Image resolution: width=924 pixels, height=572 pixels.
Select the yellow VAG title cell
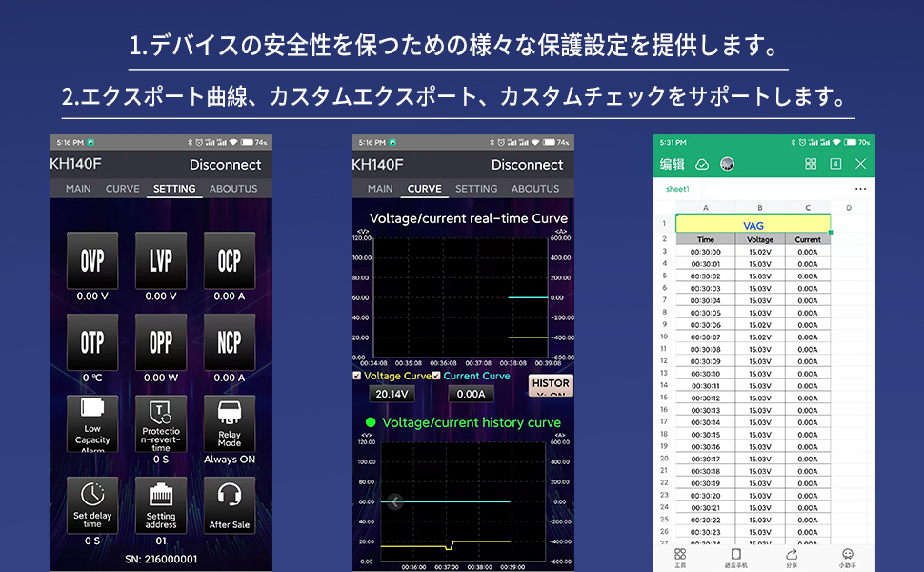click(753, 225)
